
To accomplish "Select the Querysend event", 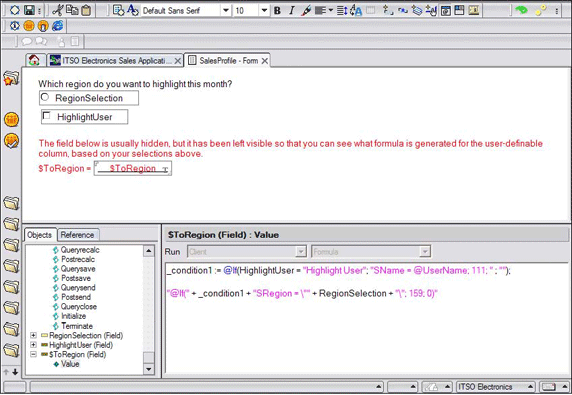I will [x=78, y=288].
